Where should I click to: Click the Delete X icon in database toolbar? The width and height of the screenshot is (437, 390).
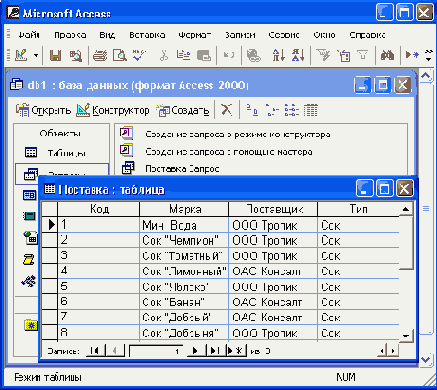(x=227, y=110)
